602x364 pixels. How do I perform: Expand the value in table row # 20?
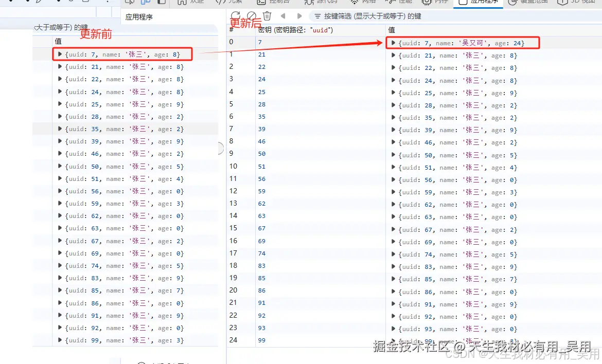393,292
